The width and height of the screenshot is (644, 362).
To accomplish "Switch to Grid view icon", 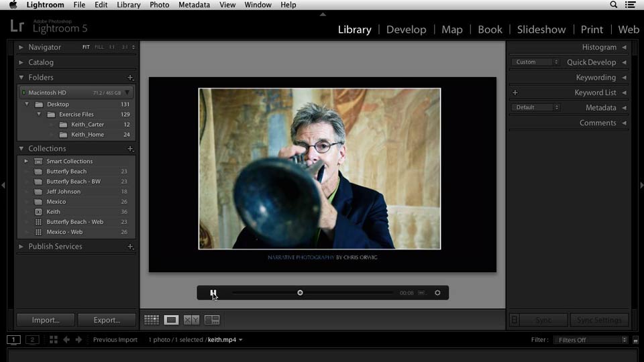I will pyautogui.click(x=152, y=320).
